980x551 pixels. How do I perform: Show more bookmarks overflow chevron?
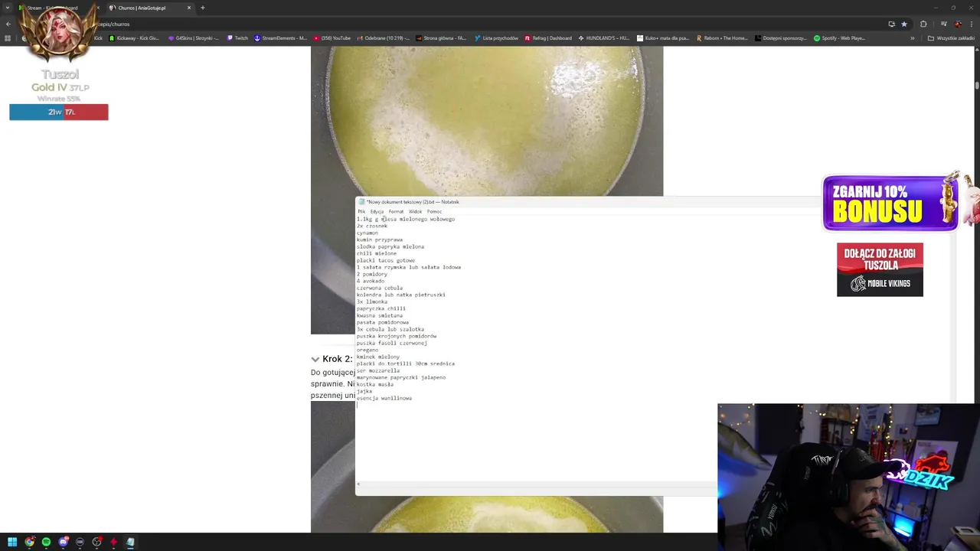click(912, 38)
